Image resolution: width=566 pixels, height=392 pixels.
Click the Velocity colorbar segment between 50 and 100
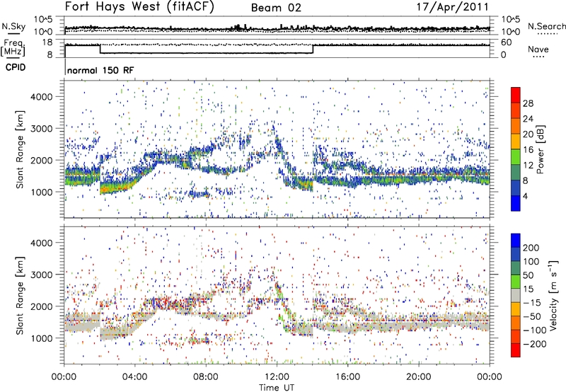click(516, 268)
